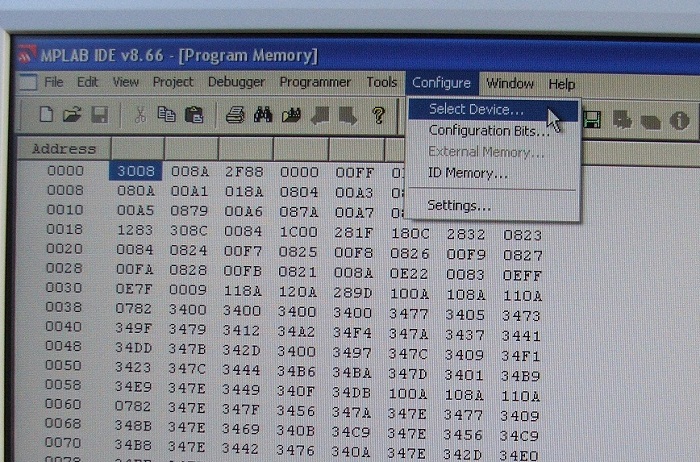Select memory cell 2832

[466, 234]
